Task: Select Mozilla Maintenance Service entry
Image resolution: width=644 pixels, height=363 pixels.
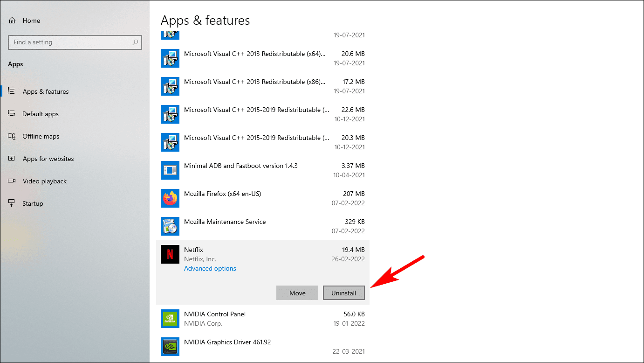Action: 263,226
